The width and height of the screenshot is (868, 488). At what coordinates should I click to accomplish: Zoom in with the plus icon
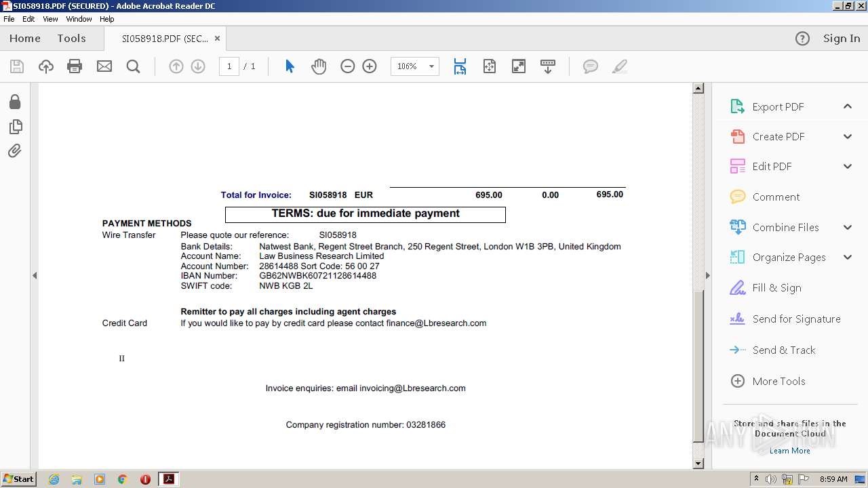click(370, 66)
